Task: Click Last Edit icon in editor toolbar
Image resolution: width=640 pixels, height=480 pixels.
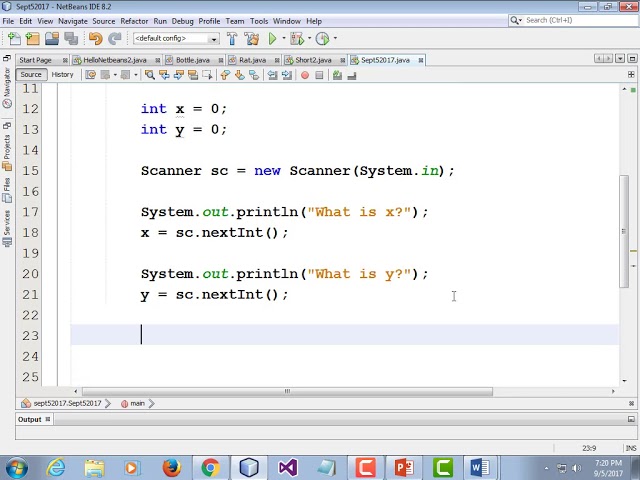Action: coord(91,75)
